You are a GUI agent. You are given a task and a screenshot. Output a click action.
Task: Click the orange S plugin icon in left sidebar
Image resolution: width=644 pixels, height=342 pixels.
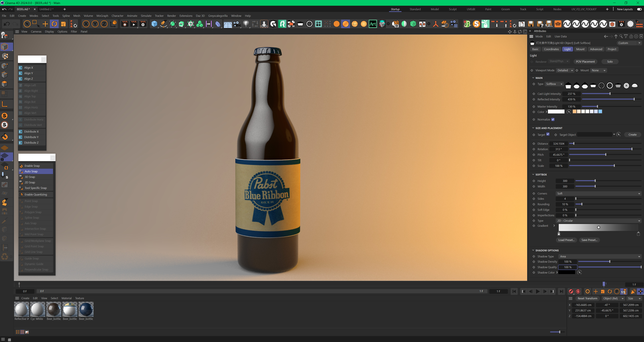coord(5,116)
